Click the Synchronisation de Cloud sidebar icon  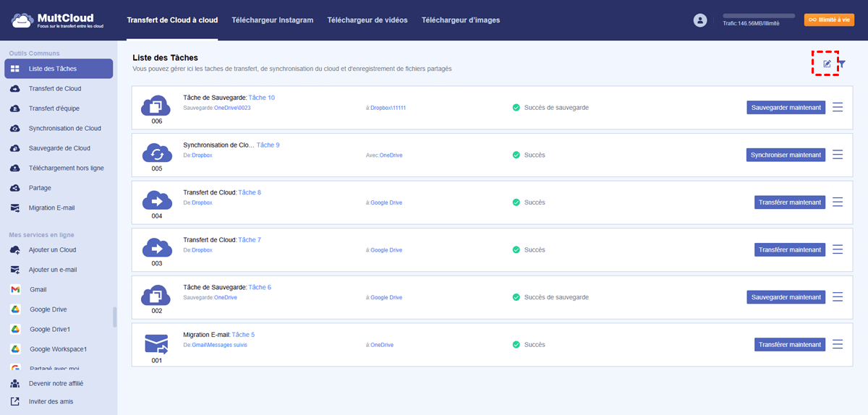(x=15, y=129)
